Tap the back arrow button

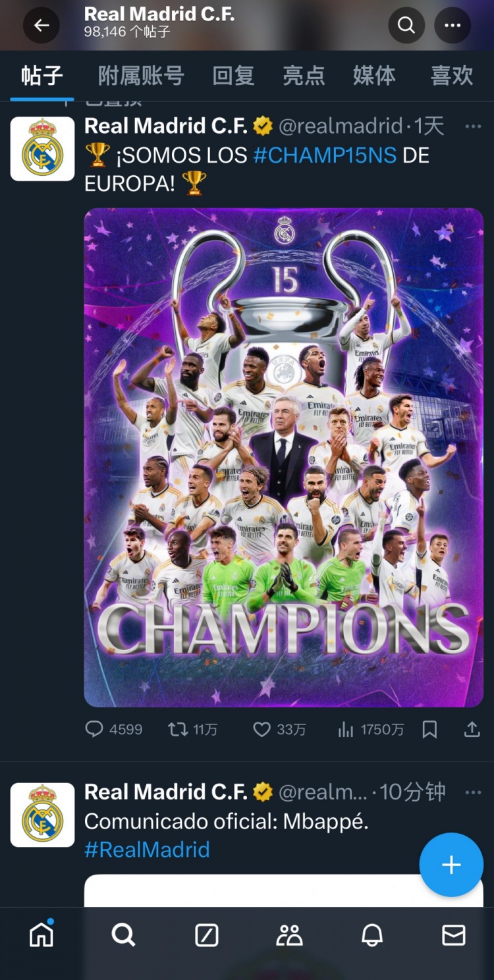(41, 26)
